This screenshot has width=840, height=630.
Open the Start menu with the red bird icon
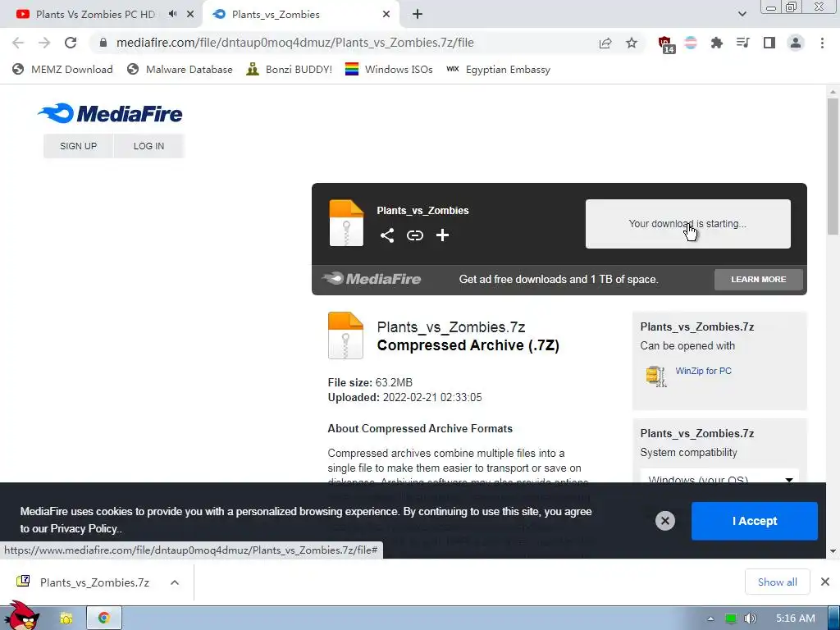[21, 615]
